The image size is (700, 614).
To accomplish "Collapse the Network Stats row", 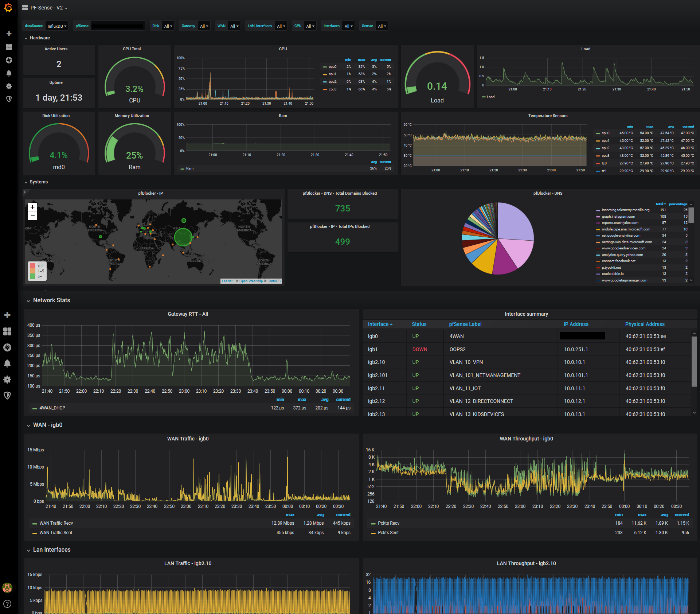I will tap(51, 300).
